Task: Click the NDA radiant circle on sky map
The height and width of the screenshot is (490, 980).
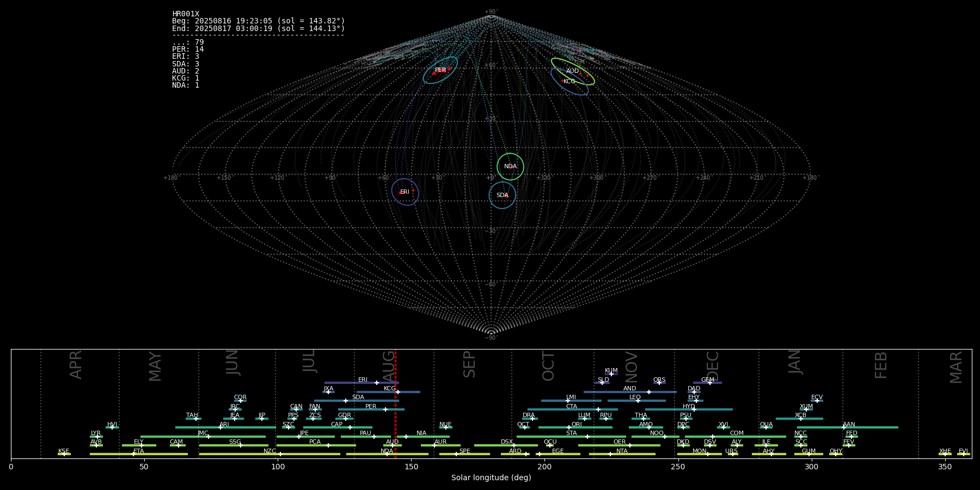Action: click(510, 167)
